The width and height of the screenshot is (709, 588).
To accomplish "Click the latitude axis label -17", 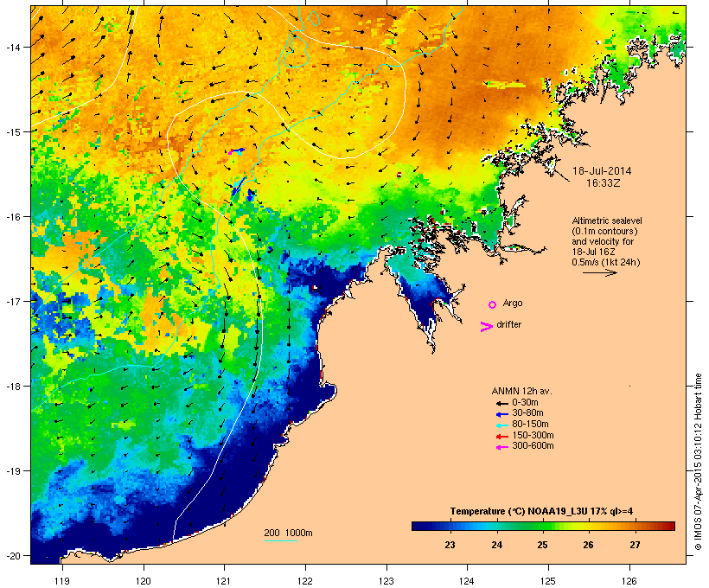I will point(12,301).
